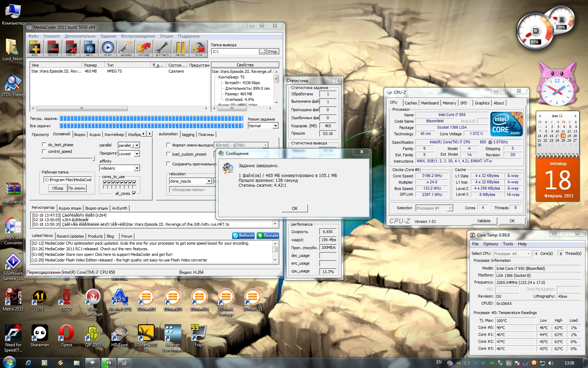The image size is (588, 368).
Task: Click the STOP toolbar icon
Action: [199, 49]
